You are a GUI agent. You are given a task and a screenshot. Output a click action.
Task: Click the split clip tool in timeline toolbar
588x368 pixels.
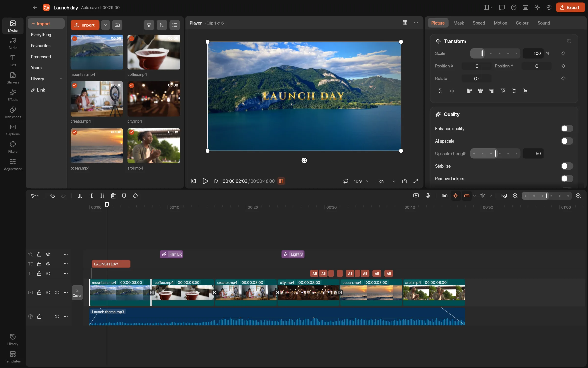(80, 196)
